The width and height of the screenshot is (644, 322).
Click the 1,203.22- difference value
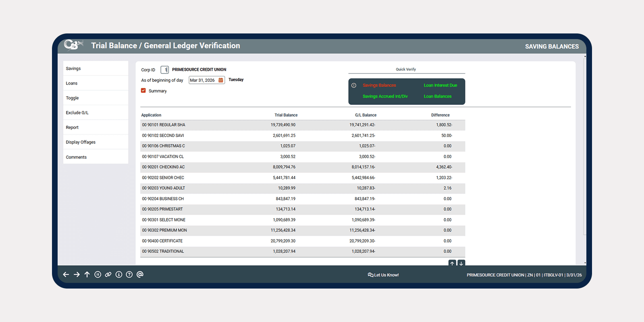(444, 178)
